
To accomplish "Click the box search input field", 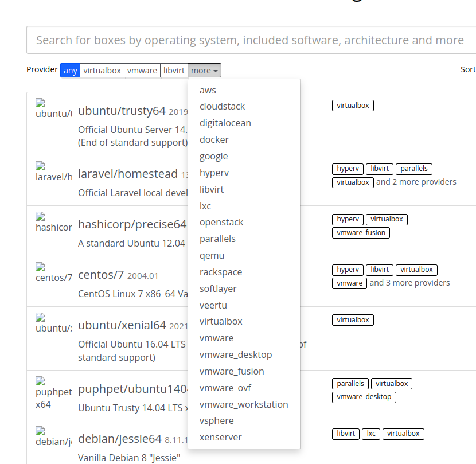I will [x=251, y=40].
